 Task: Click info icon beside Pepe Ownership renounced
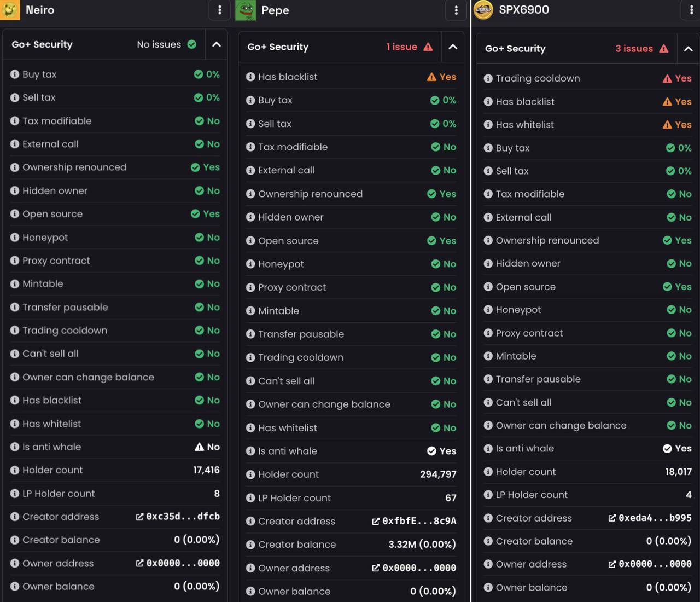[x=250, y=194]
